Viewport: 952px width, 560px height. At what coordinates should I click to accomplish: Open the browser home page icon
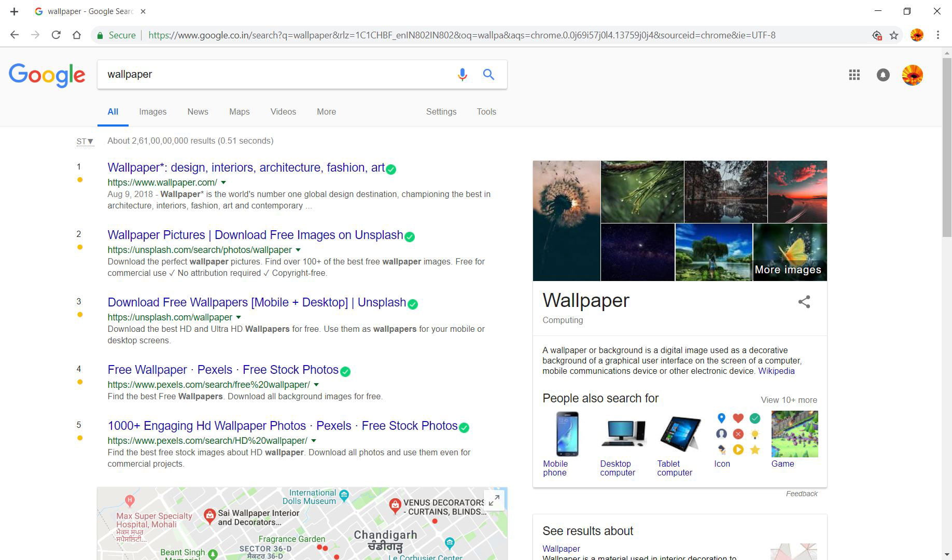[77, 35]
